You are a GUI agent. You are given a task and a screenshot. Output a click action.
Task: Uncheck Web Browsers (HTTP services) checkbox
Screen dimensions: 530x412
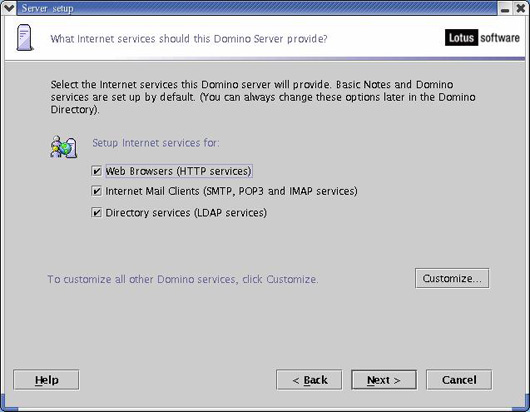click(x=97, y=171)
